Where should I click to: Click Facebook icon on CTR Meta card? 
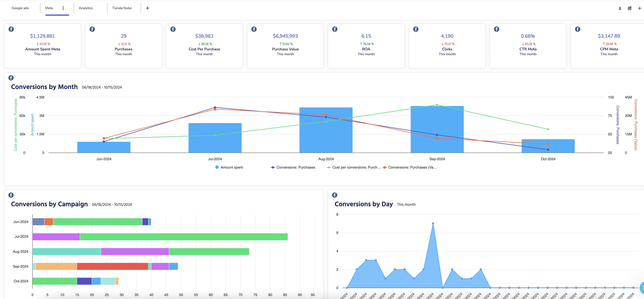point(497,29)
